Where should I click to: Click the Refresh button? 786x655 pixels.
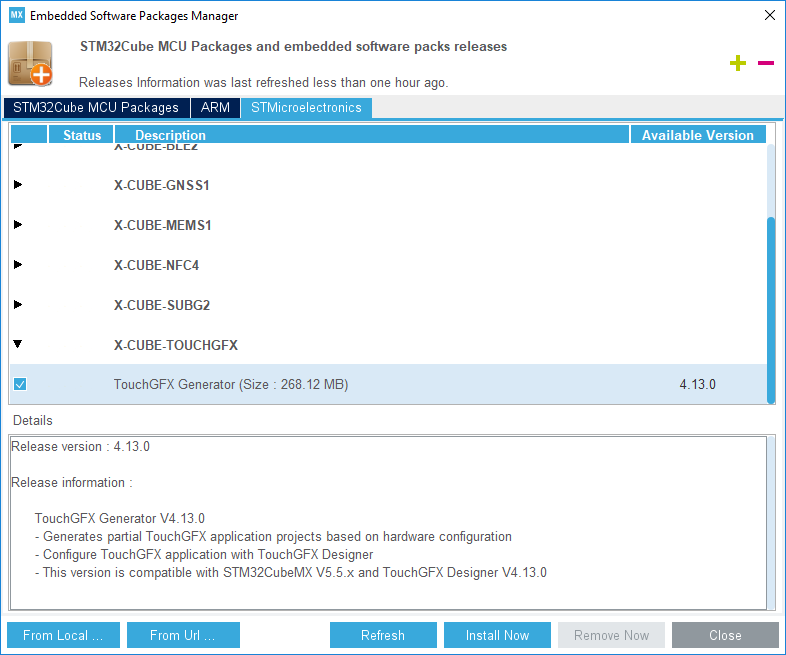pyautogui.click(x=383, y=635)
